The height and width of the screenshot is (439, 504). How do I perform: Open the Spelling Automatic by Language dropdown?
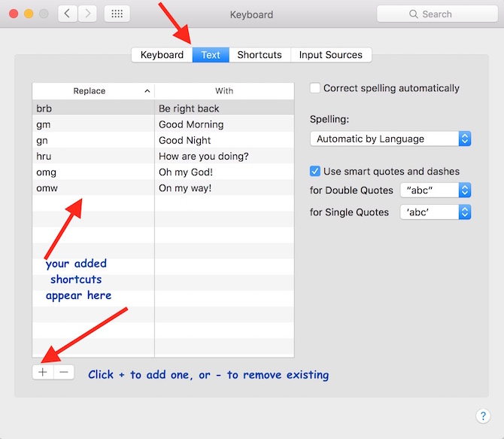pyautogui.click(x=390, y=139)
